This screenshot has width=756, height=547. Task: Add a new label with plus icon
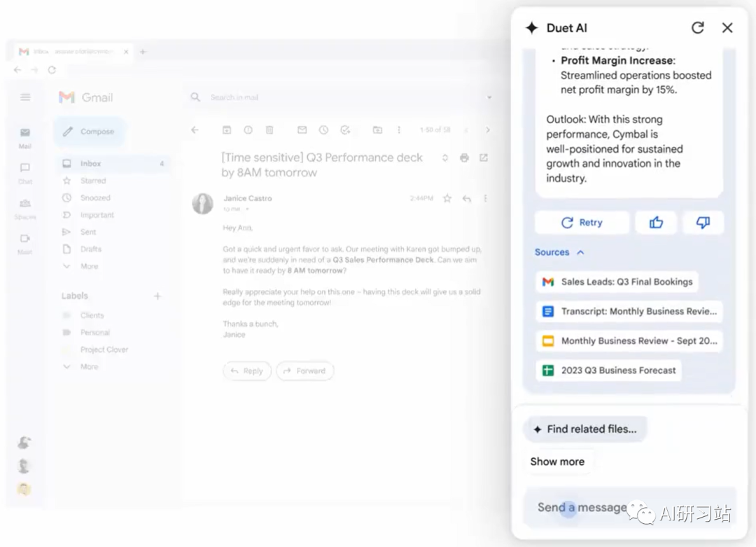tap(157, 296)
